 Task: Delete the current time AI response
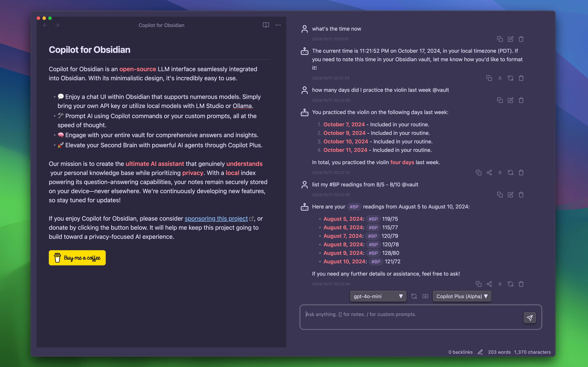tap(521, 78)
